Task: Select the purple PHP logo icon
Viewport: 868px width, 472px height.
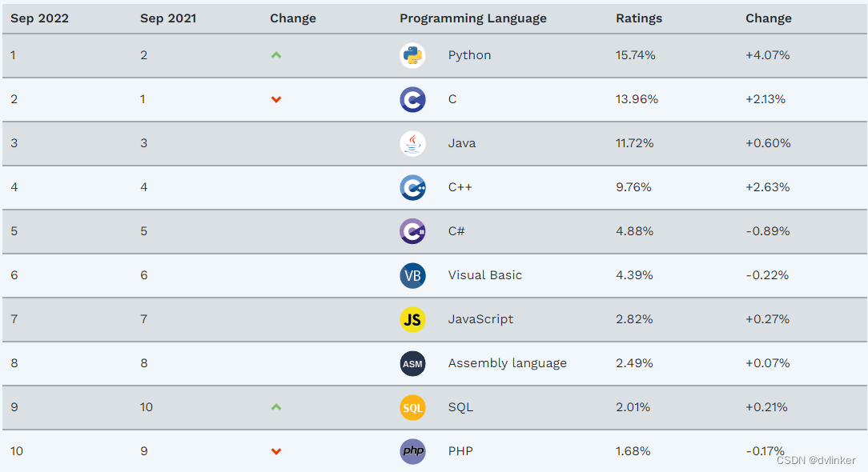Action: pos(412,451)
